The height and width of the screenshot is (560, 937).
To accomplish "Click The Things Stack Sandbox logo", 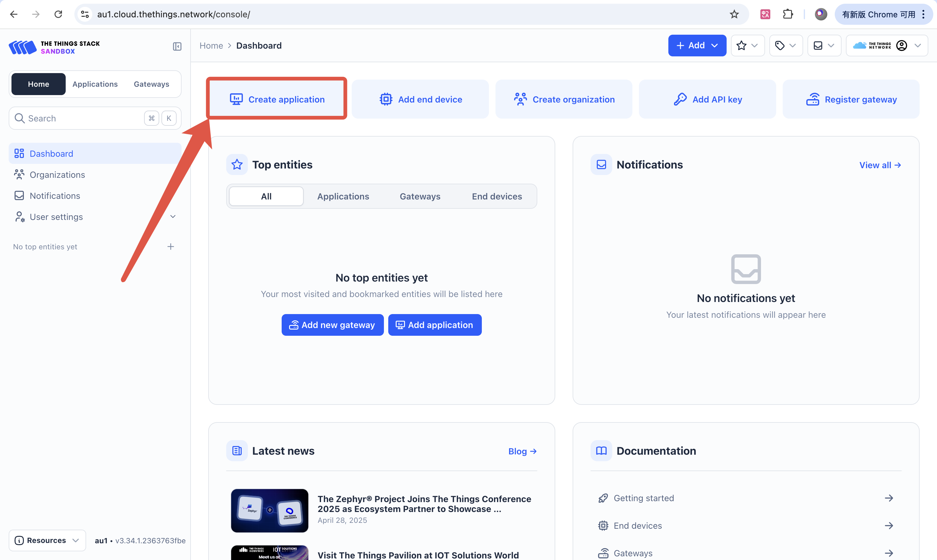I will [54, 48].
